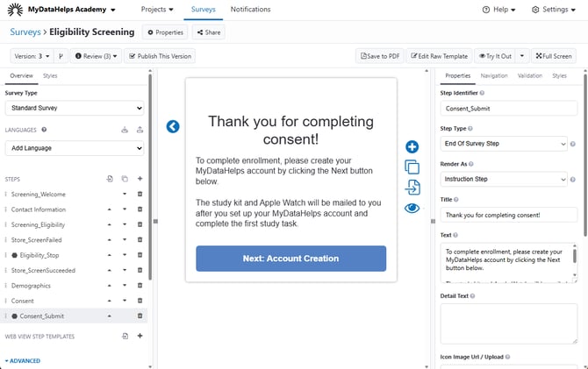Image resolution: width=588 pixels, height=369 pixels.
Task: Expand the Render As dropdown
Action: [504, 179]
